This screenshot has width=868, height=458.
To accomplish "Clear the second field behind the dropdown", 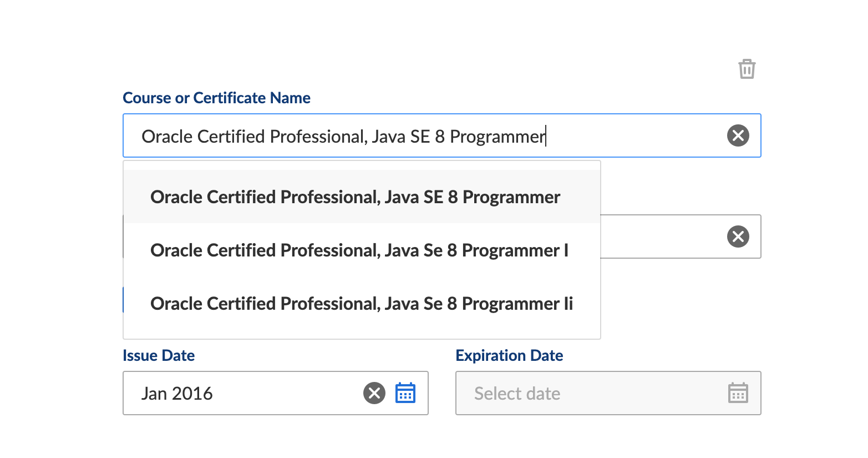I will pos(738,236).
